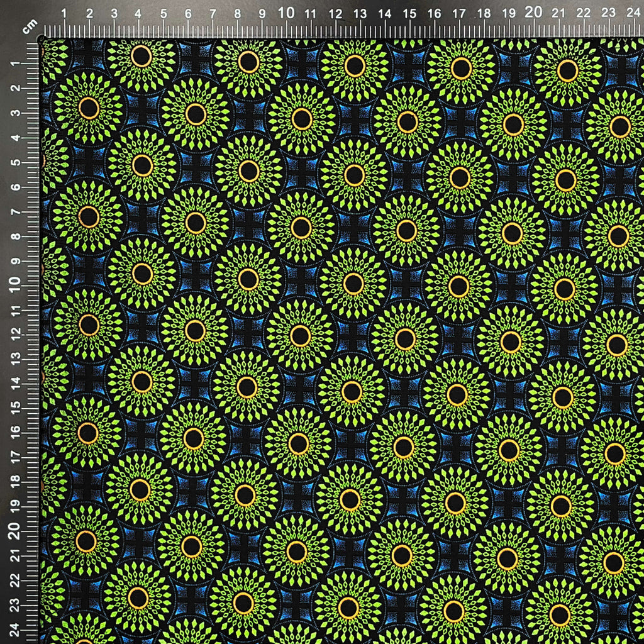Screen dimensions: 644x644
Task: Pick the 15 mark on left ruler
Action: 15,408
